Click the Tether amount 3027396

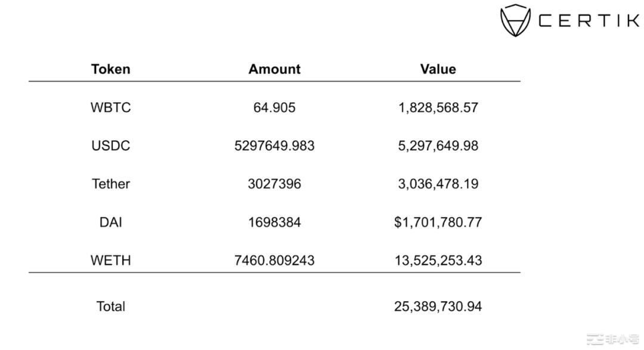pyautogui.click(x=274, y=184)
